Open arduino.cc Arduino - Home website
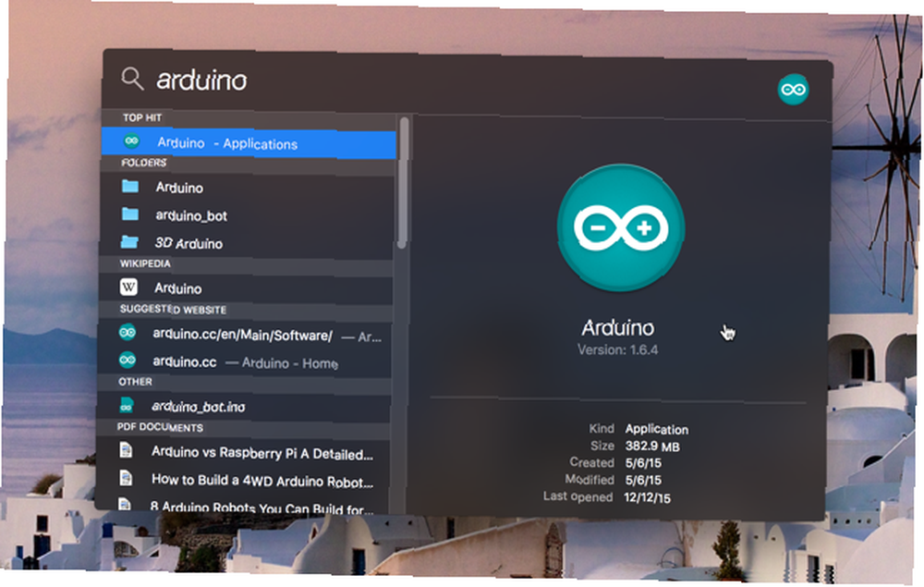The width and height of the screenshot is (924, 587). [x=243, y=361]
